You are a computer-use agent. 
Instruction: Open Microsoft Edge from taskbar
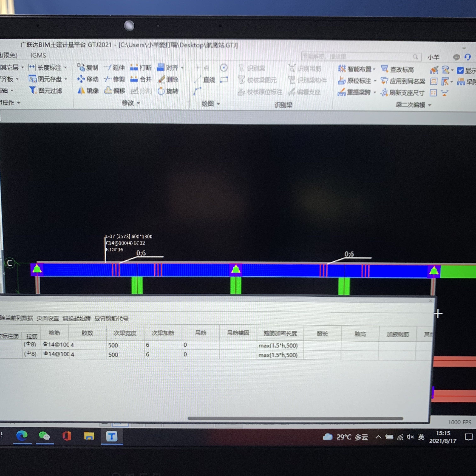pos(22,436)
